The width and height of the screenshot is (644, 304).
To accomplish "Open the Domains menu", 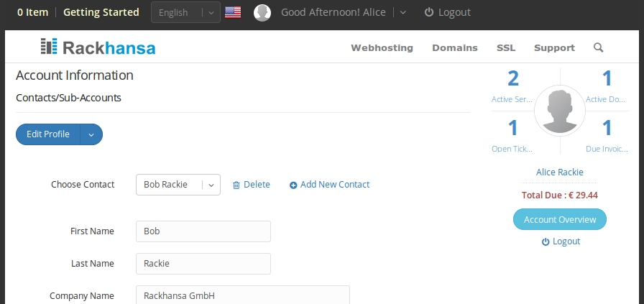I will point(455,47).
